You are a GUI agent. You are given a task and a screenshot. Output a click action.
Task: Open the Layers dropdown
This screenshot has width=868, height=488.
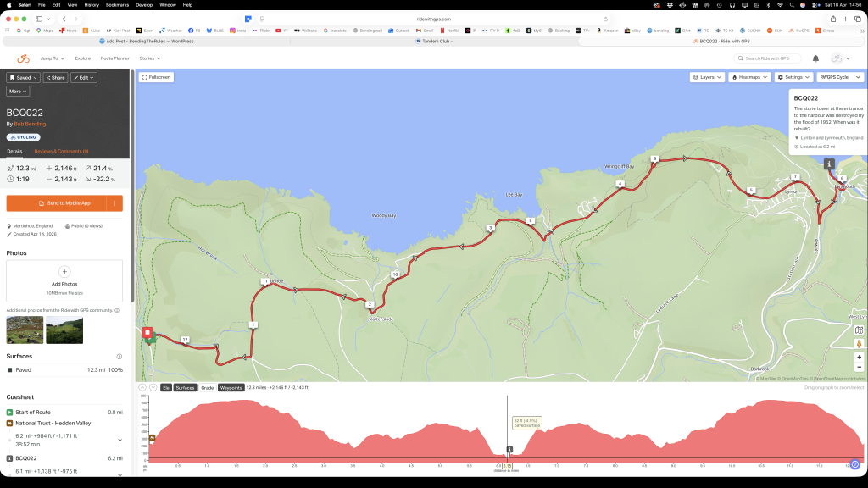707,77
